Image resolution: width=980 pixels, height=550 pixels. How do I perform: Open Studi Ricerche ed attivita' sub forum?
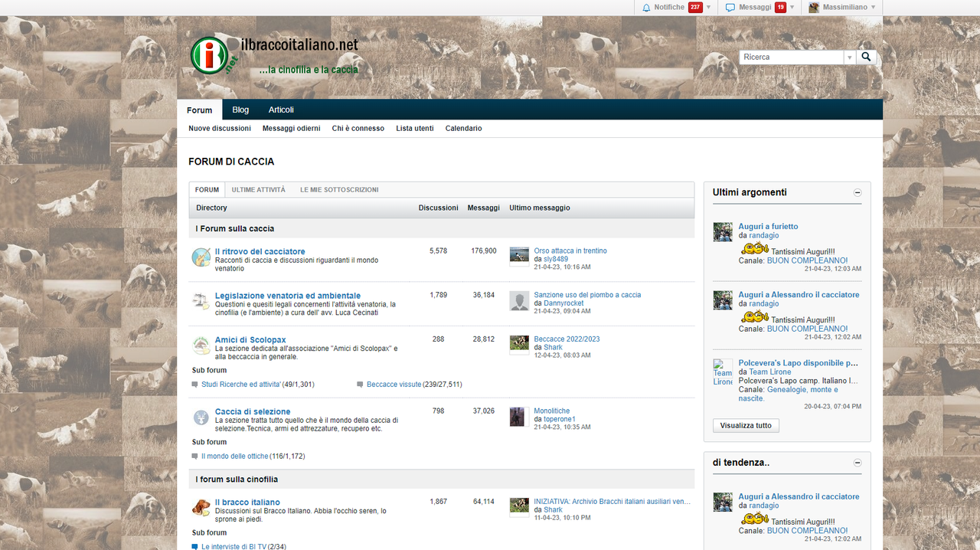(x=241, y=385)
